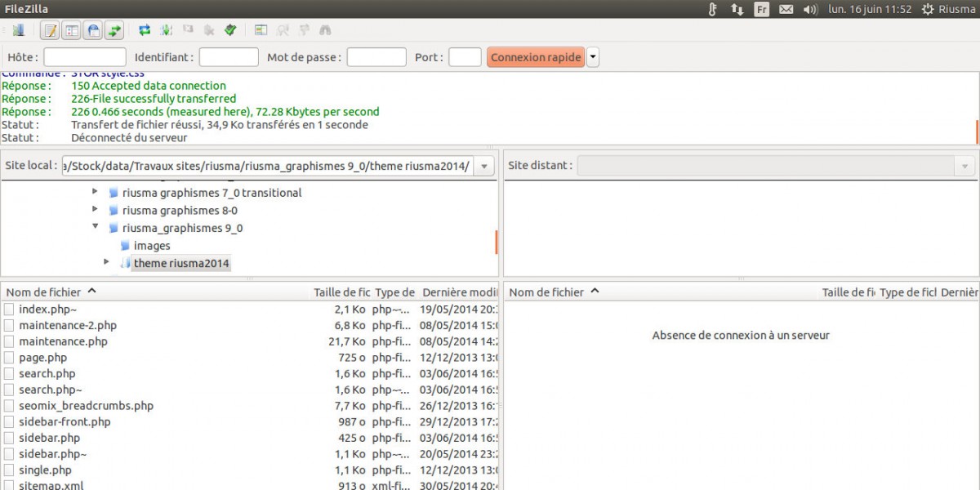Sort local files by Type de fichier column
980x490 pixels.
click(394, 292)
